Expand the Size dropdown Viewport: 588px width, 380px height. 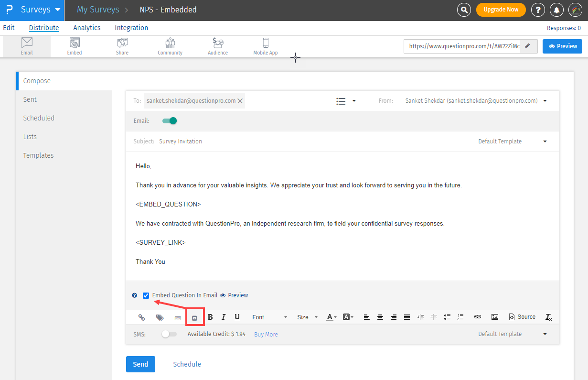click(x=307, y=317)
